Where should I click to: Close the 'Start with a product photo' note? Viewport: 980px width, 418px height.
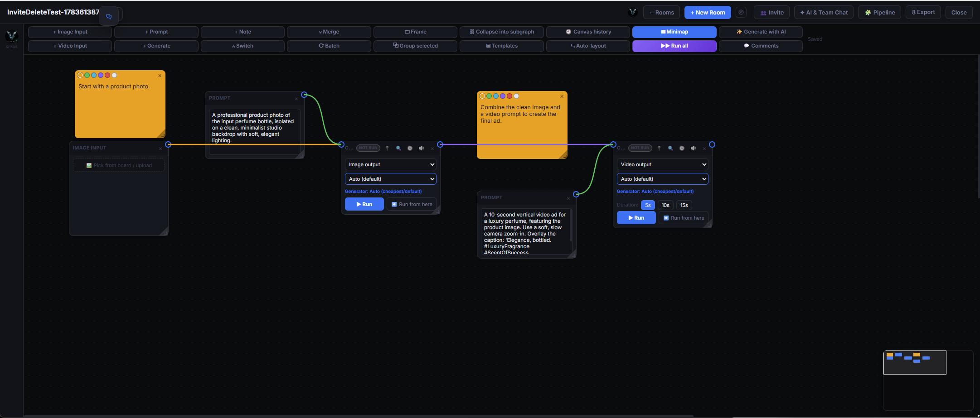(160, 76)
